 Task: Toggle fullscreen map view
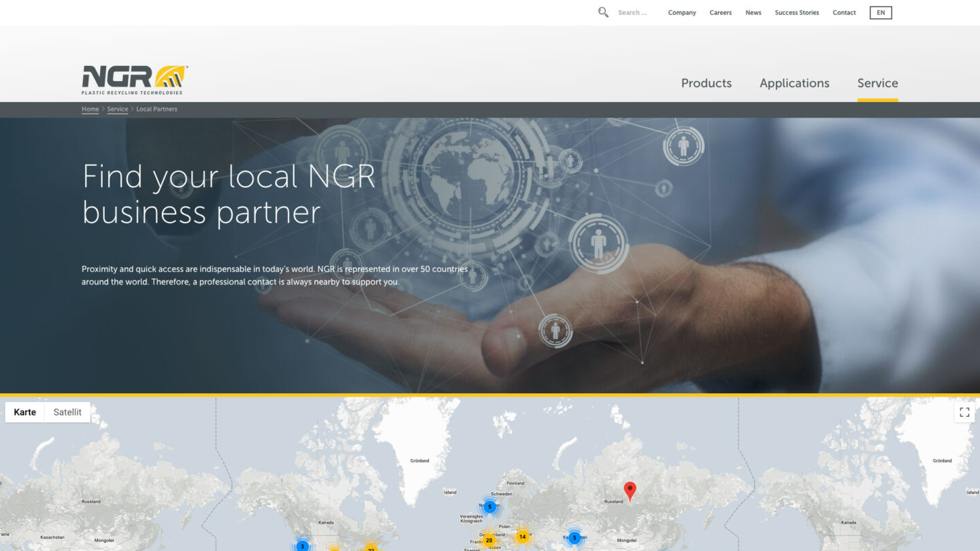tap(964, 412)
